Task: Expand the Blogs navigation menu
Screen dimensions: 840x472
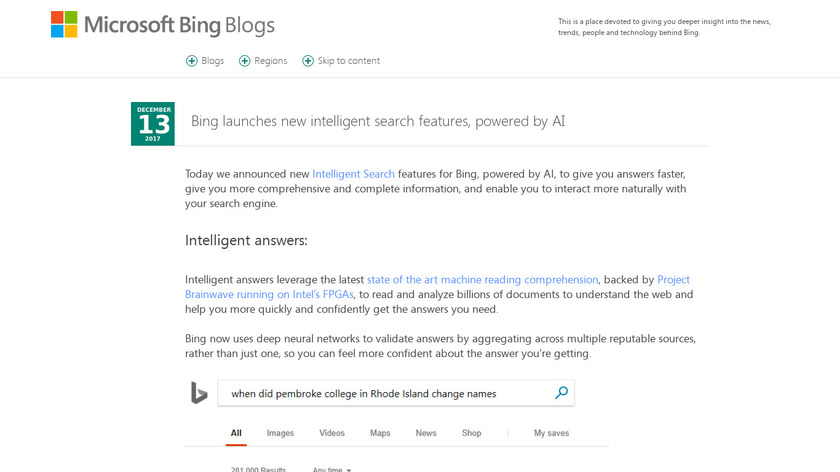Action: [x=212, y=61]
